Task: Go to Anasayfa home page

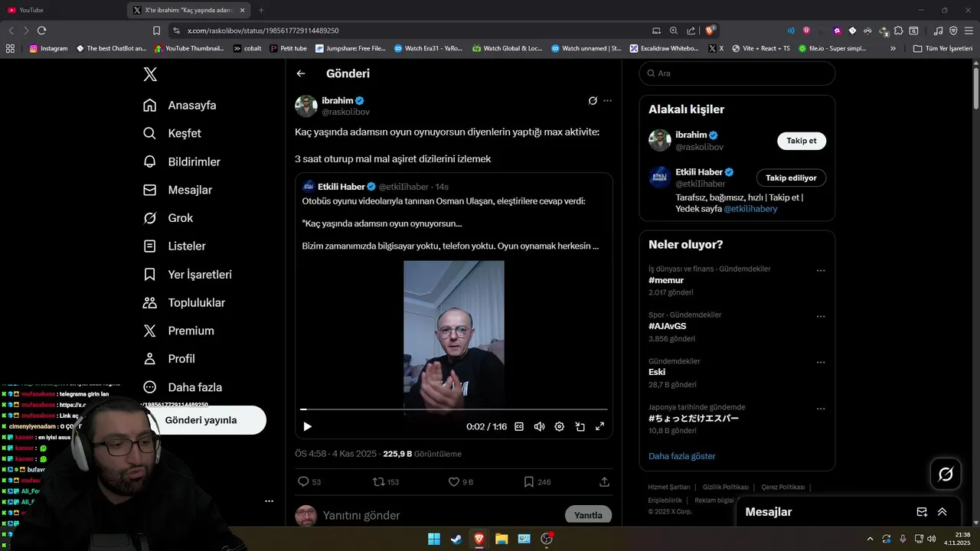Action: click(180, 106)
